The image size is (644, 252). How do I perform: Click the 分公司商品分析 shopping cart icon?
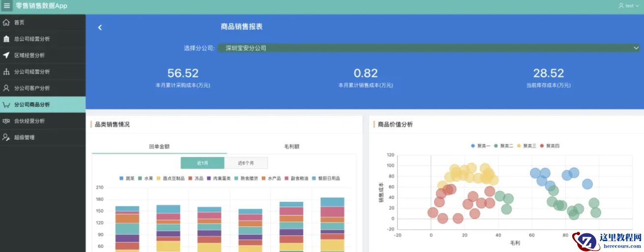(x=6, y=104)
